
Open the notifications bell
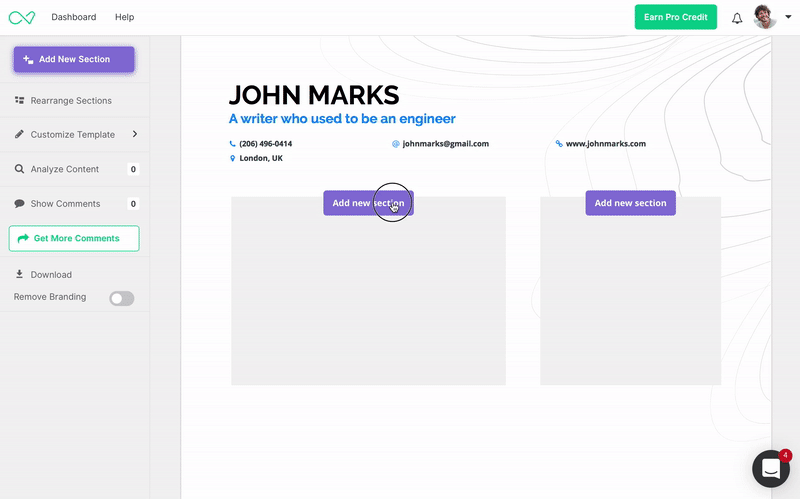(737, 17)
